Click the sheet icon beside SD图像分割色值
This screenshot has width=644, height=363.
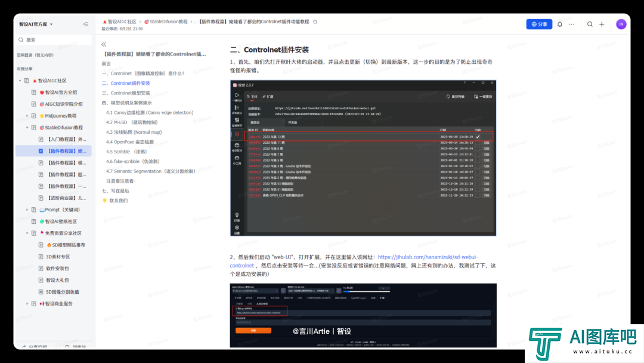coord(41,292)
